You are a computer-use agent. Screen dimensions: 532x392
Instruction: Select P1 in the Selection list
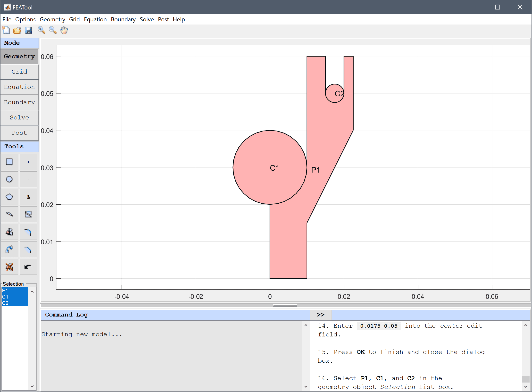click(15, 291)
